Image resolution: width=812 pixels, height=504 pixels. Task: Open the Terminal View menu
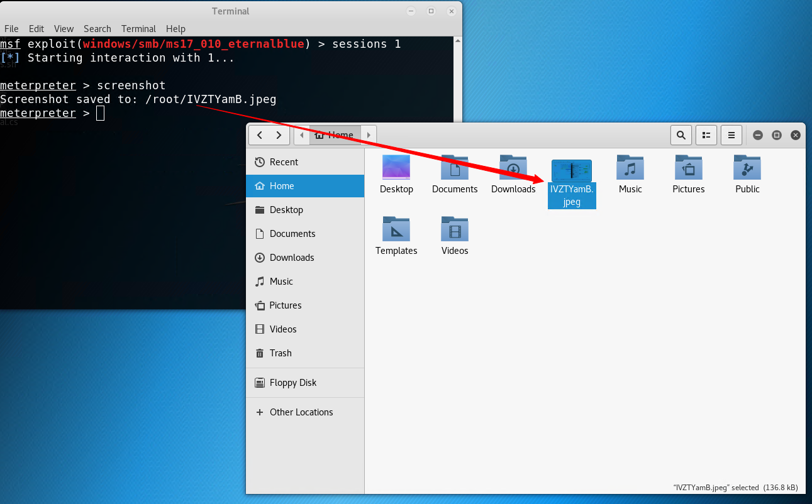pyautogui.click(x=64, y=29)
